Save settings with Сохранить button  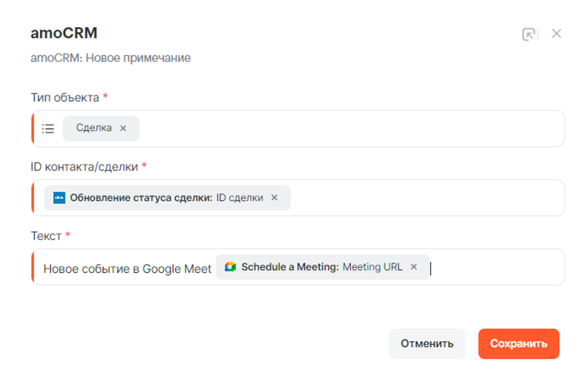pyautogui.click(x=519, y=344)
